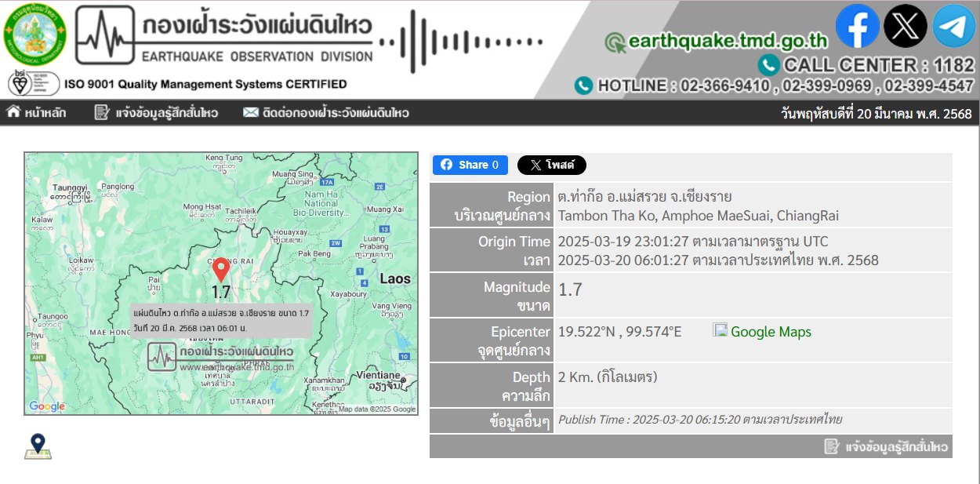The width and height of the screenshot is (980, 484).
Task: Click the earthquake info label on map
Action: (x=222, y=320)
